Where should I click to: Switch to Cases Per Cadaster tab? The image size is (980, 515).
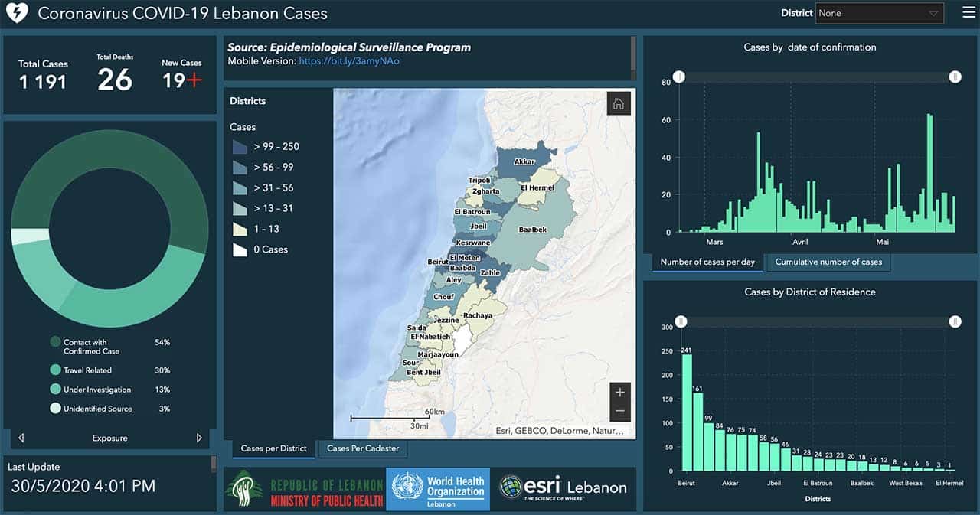click(363, 448)
